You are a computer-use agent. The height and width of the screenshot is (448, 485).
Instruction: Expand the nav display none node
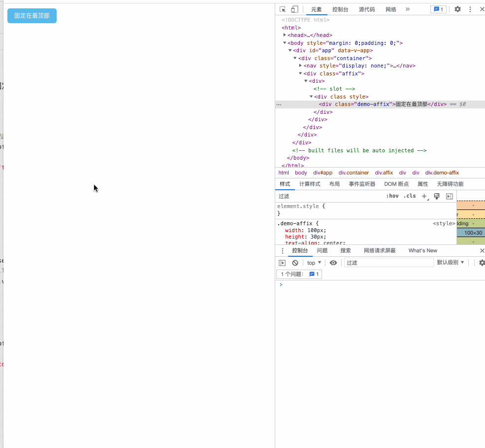[x=300, y=66]
